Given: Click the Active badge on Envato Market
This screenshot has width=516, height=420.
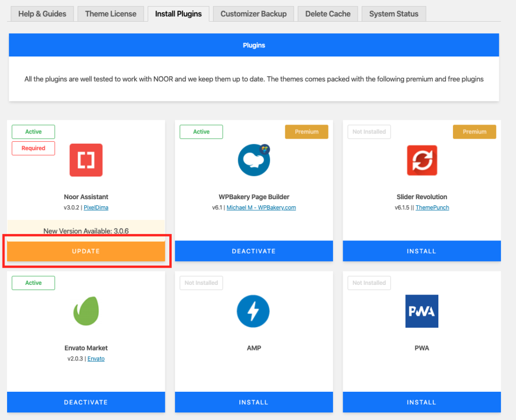Looking at the screenshot, I should click(x=33, y=283).
